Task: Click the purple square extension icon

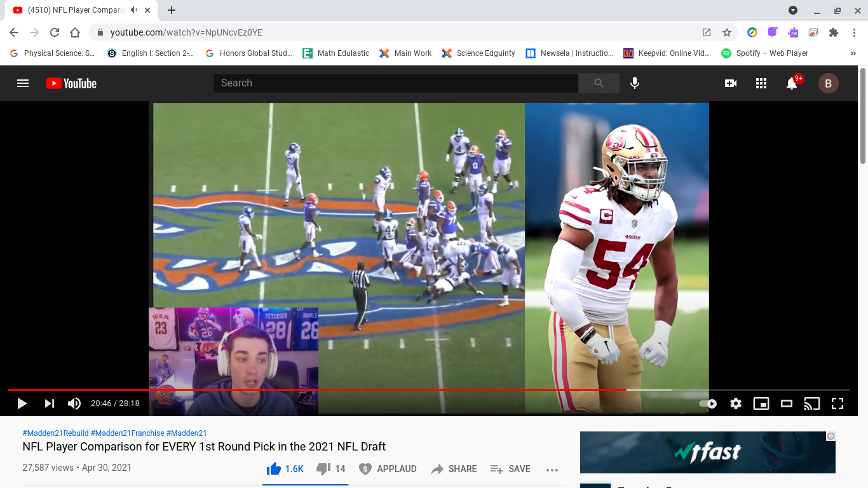Action: (773, 32)
